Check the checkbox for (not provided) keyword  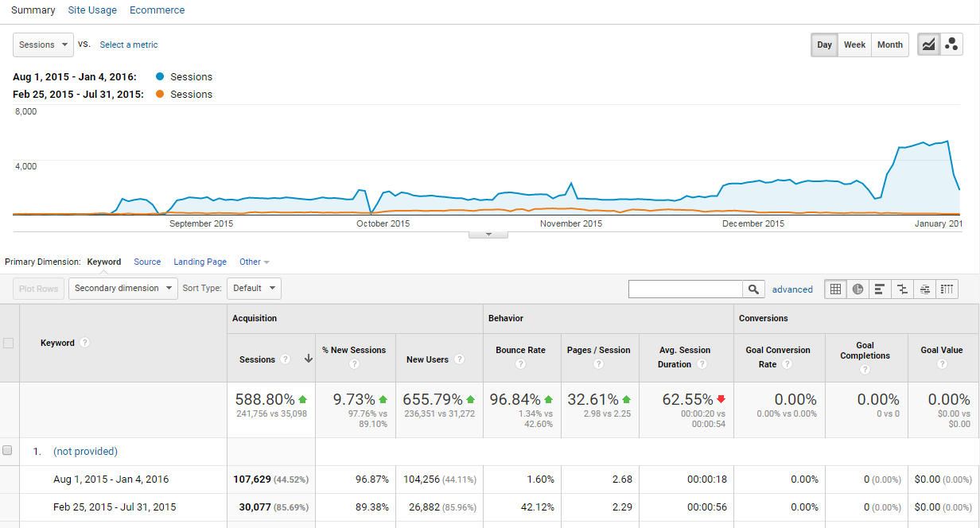[x=7, y=450]
